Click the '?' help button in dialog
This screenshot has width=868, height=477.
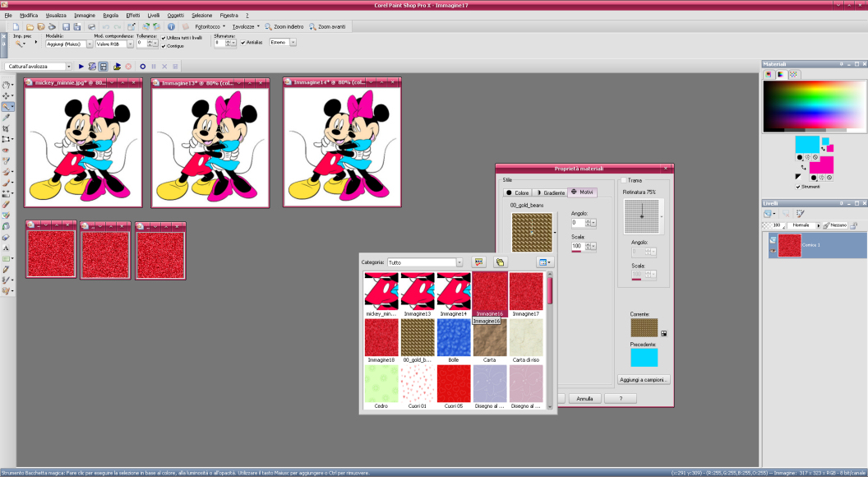(x=621, y=398)
